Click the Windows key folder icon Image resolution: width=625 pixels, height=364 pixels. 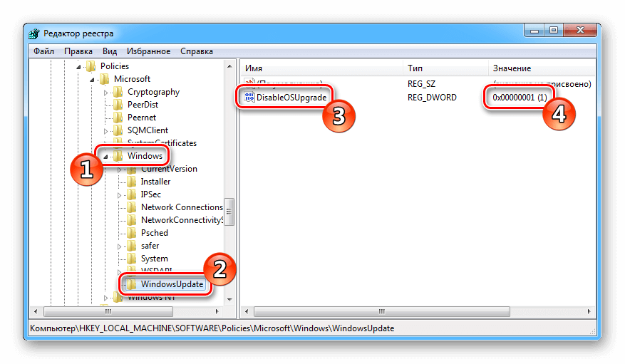tap(118, 156)
